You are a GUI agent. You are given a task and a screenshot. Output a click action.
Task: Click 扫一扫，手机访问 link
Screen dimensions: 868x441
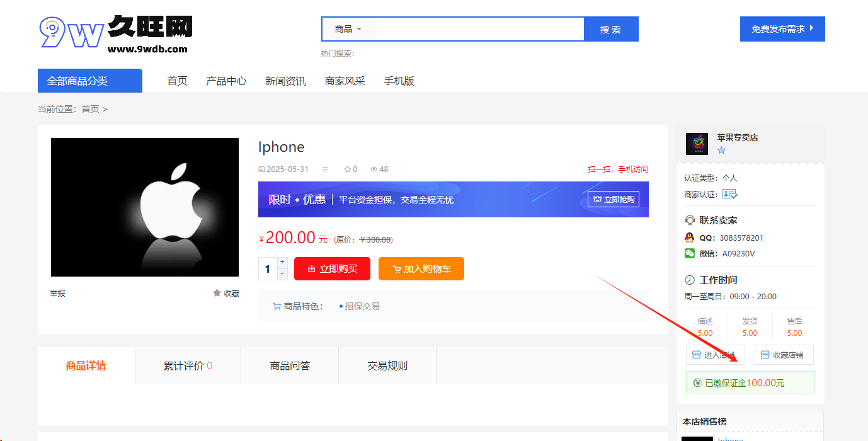click(x=618, y=169)
